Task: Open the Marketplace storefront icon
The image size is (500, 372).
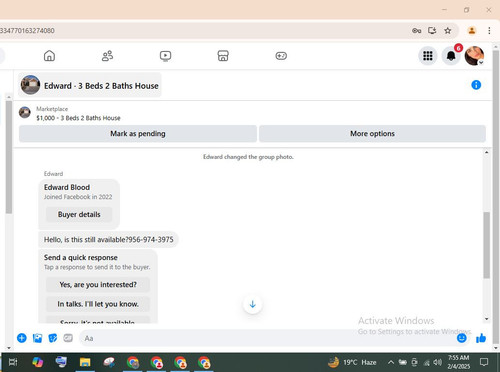Action: coord(223,56)
